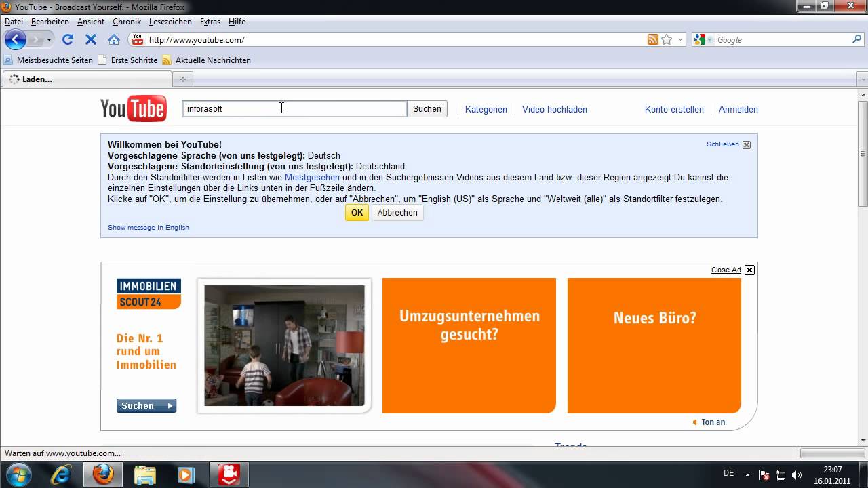Screen dimensions: 868x488
Task: Click the Suchen search button
Action: pyautogui.click(x=427, y=108)
